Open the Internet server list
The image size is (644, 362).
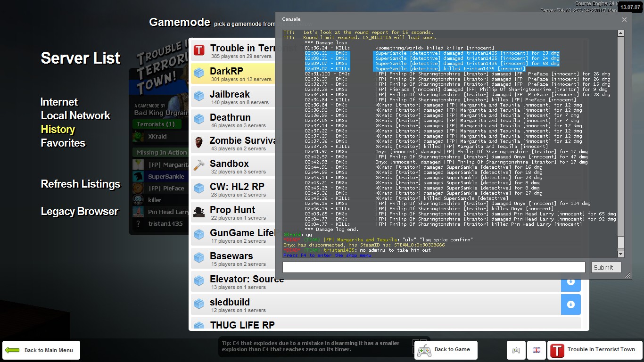pyautogui.click(x=59, y=102)
